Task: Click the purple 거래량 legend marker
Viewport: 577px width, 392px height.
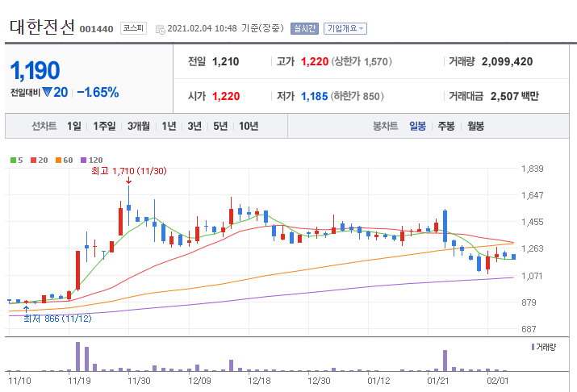Action: click(533, 347)
